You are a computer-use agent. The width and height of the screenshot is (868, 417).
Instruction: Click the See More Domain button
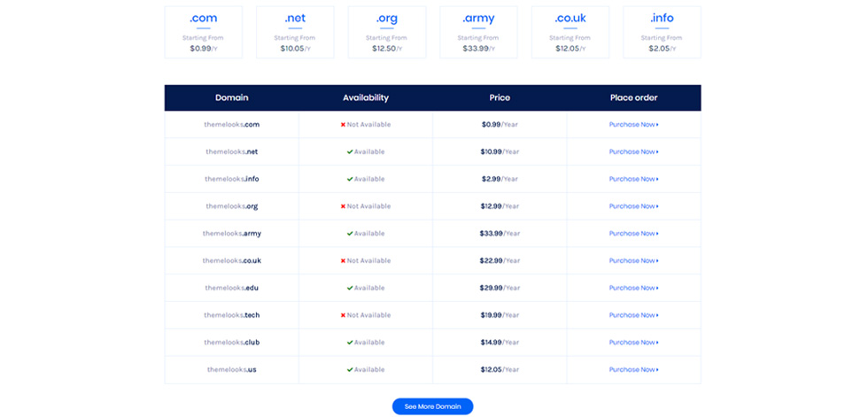(432, 406)
